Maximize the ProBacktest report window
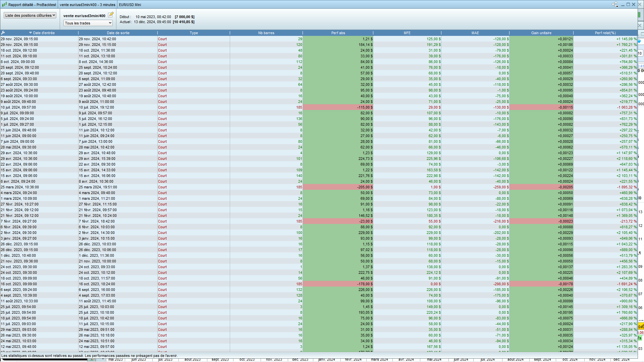This screenshot has height=362, width=644. click(x=628, y=4)
